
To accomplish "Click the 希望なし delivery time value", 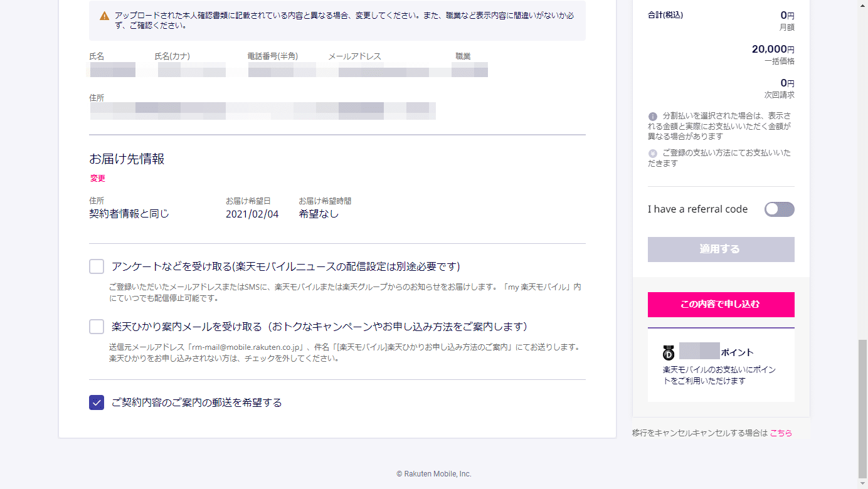I will [319, 214].
